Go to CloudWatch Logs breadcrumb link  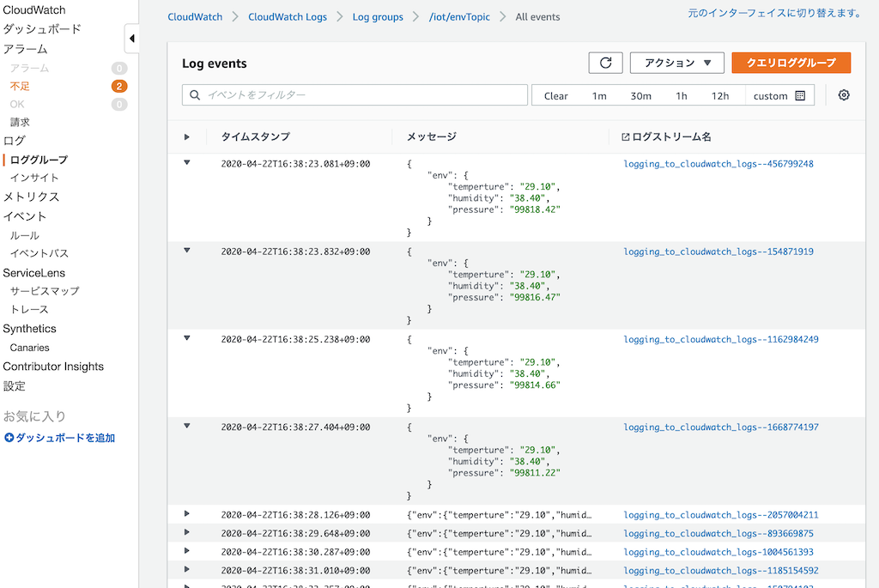(288, 17)
